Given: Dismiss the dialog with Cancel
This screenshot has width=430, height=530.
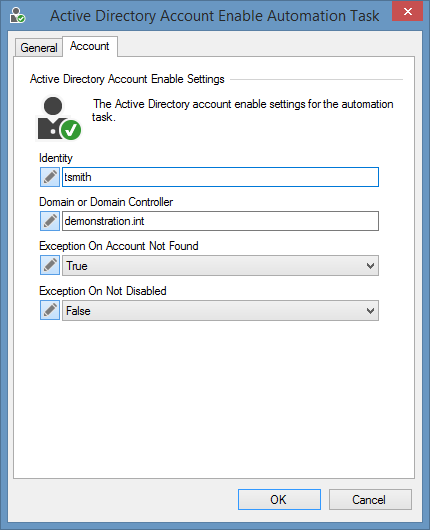Looking at the screenshot, I should 370,500.
